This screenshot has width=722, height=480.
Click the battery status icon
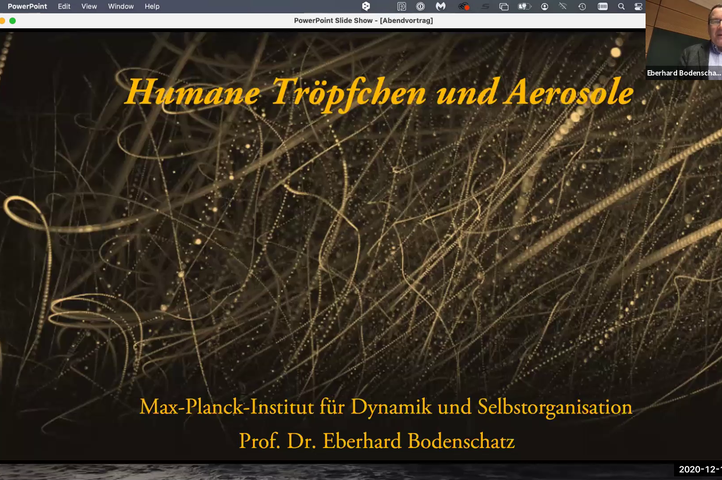tap(524, 6)
